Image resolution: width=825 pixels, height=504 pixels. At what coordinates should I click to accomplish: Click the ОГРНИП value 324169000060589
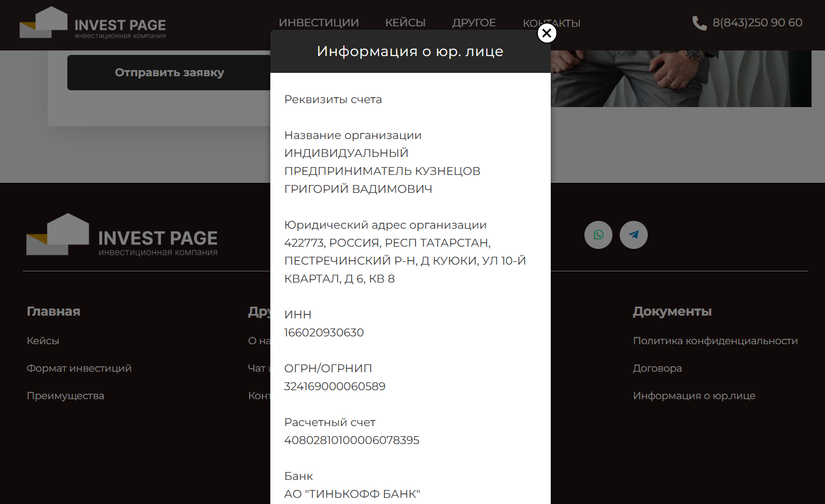click(335, 386)
